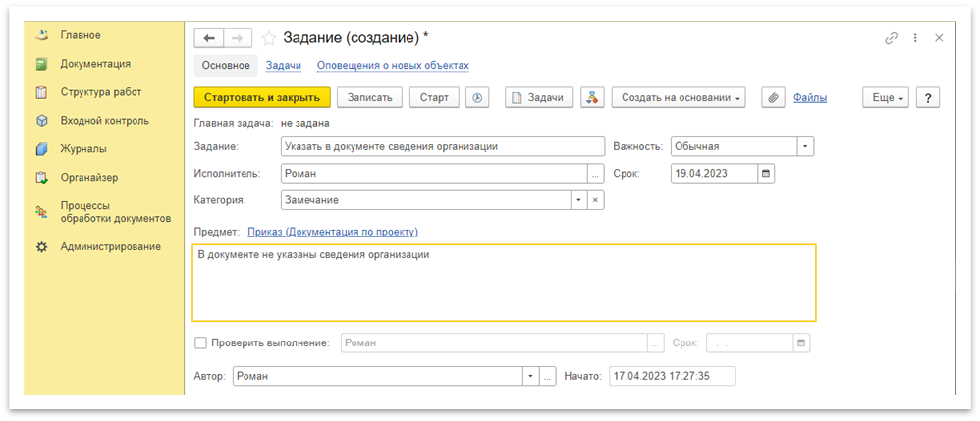Image resolution: width=980 pixels, height=421 pixels.
Task: Expand the Категория dropdown list
Action: tap(579, 200)
